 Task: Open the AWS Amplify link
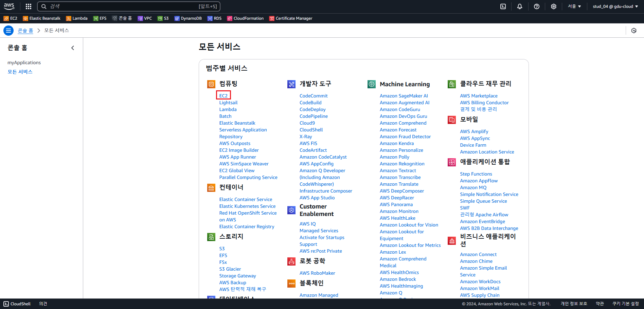(474, 131)
